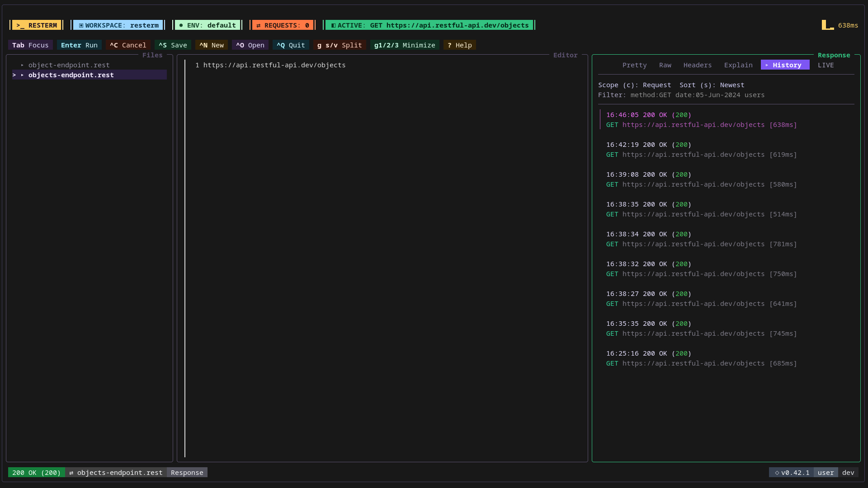Switch to the LIVE tab

[x=826, y=65]
